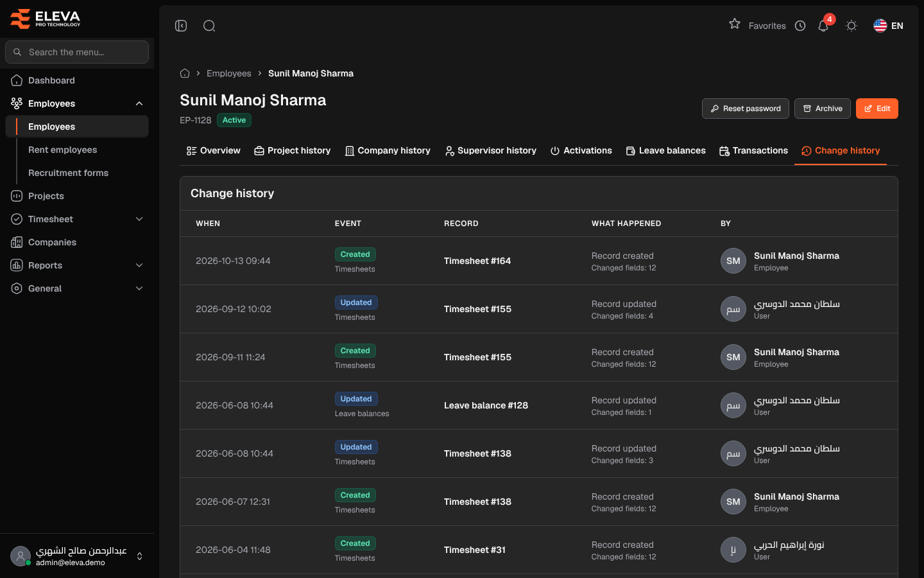This screenshot has height=578, width=924.
Task: Go to Employees breadcrumb link
Action: pyautogui.click(x=229, y=73)
